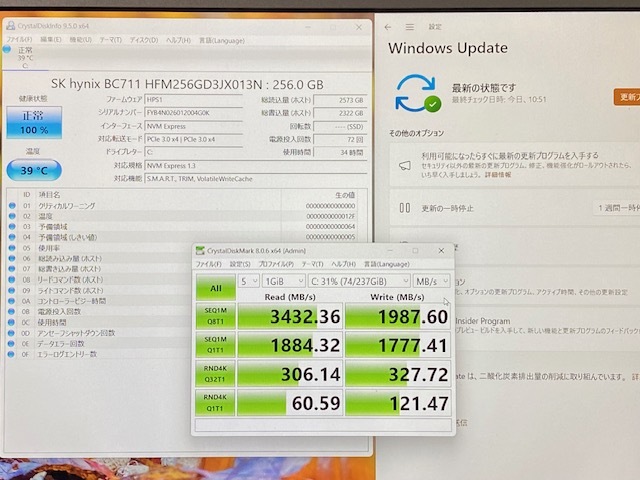Open CrystalDiskMark プロファイル(P) menu
The image size is (640, 480).
(x=276, y=264)
